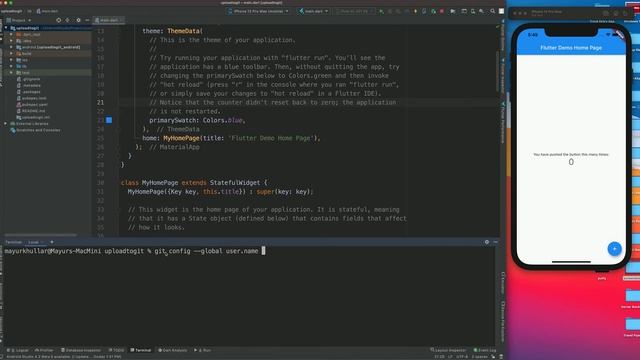Expand the android folder in project tree
This screenshot has width=640, height=360.
click(11, 47)
